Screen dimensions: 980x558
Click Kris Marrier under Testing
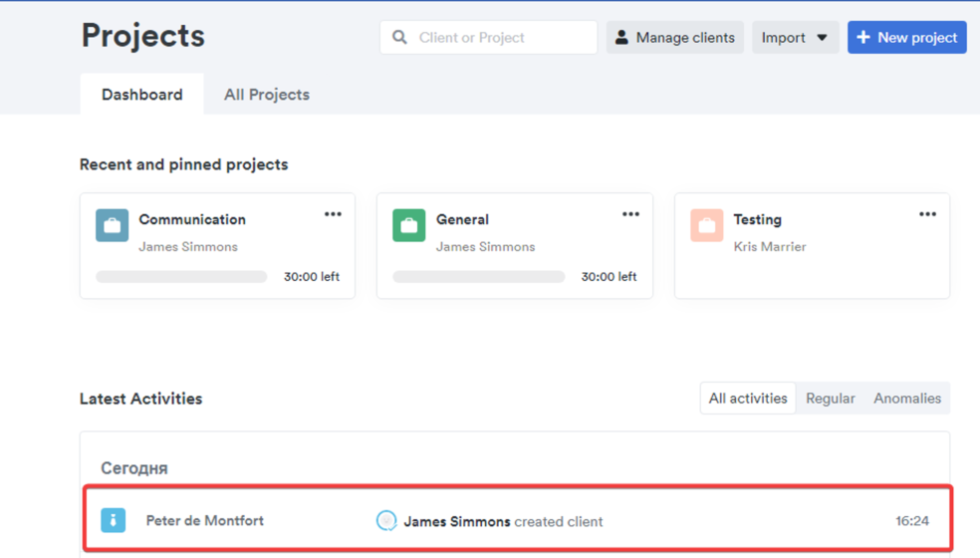(x=770, y=246)
